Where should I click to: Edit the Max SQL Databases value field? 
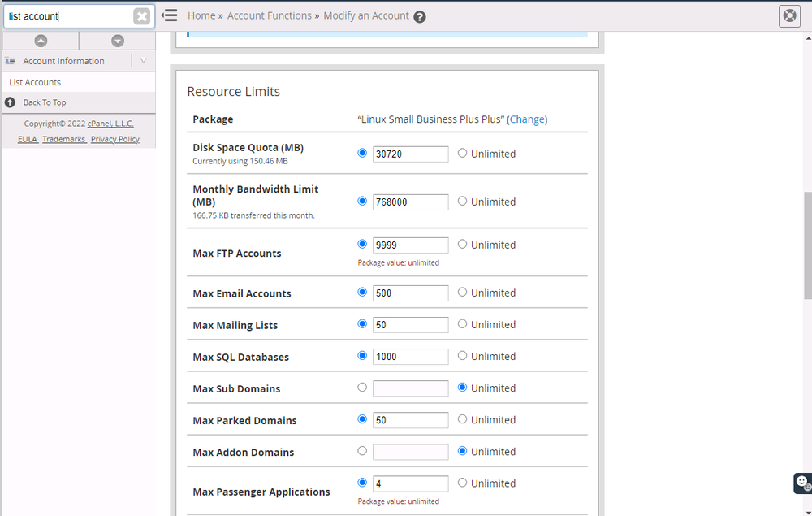click(411, 357)
